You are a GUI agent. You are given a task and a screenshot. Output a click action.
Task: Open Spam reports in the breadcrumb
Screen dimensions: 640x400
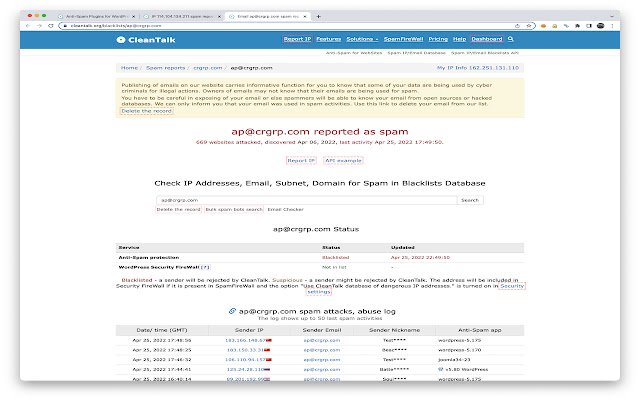pos(166,68)
